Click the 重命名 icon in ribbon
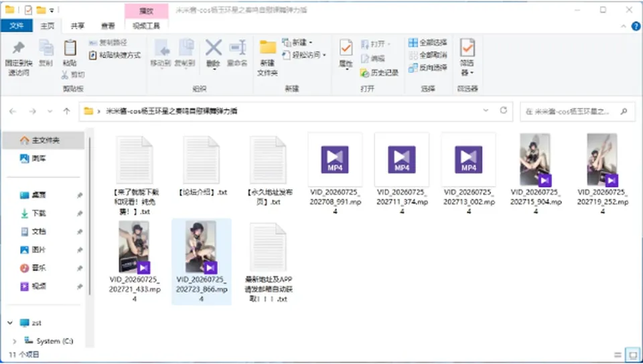The width and height of the screenshot is (643, 364). [237, 48]
